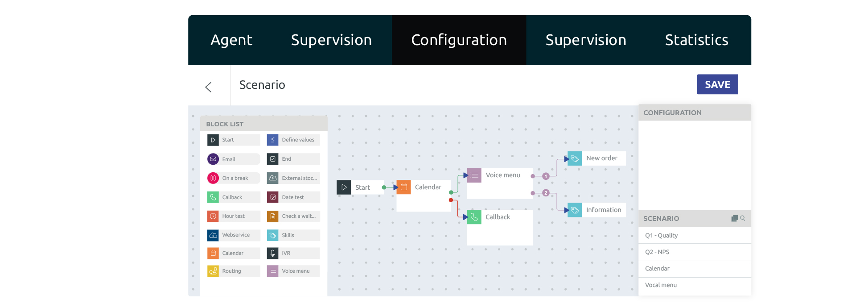868x308 pixels.
Task: Select the Skills tag icon in block list
Action: pos(273,235)
